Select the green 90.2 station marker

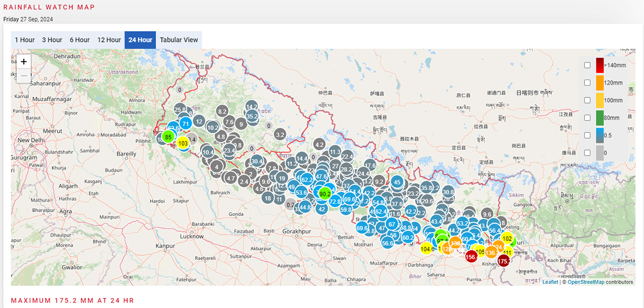(325, 194)
